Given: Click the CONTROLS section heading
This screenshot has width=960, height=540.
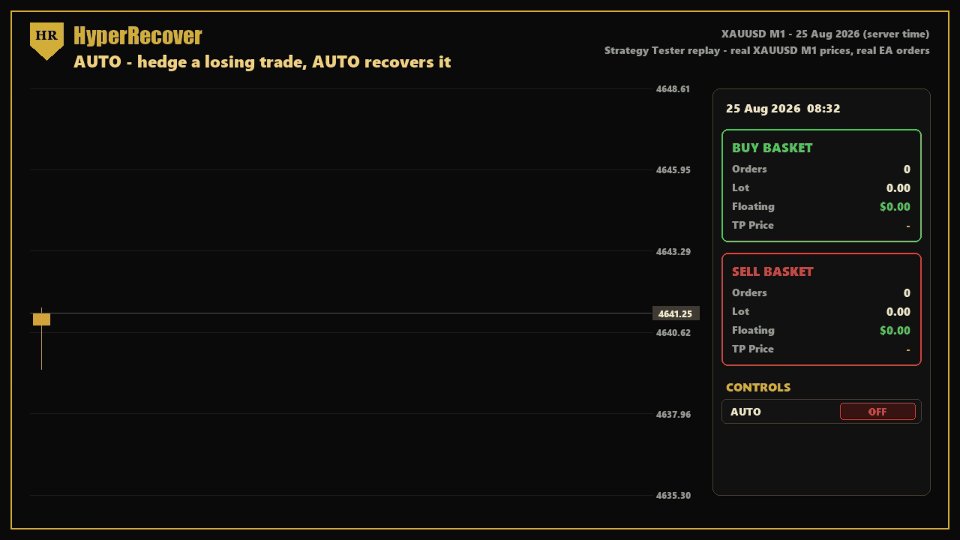Looking at the screenshot, I should 758,388.
